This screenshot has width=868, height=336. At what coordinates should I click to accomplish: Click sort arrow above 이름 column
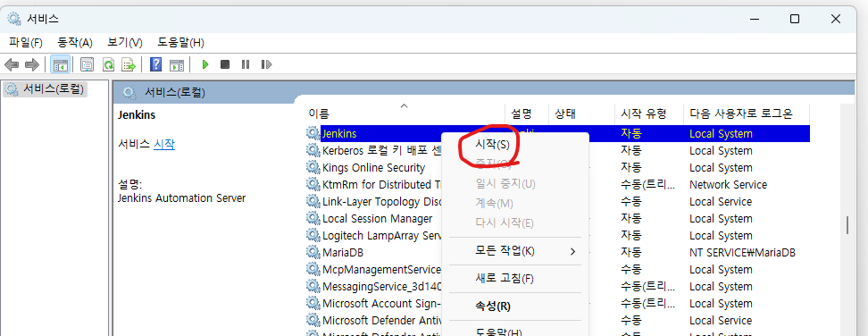404,105
